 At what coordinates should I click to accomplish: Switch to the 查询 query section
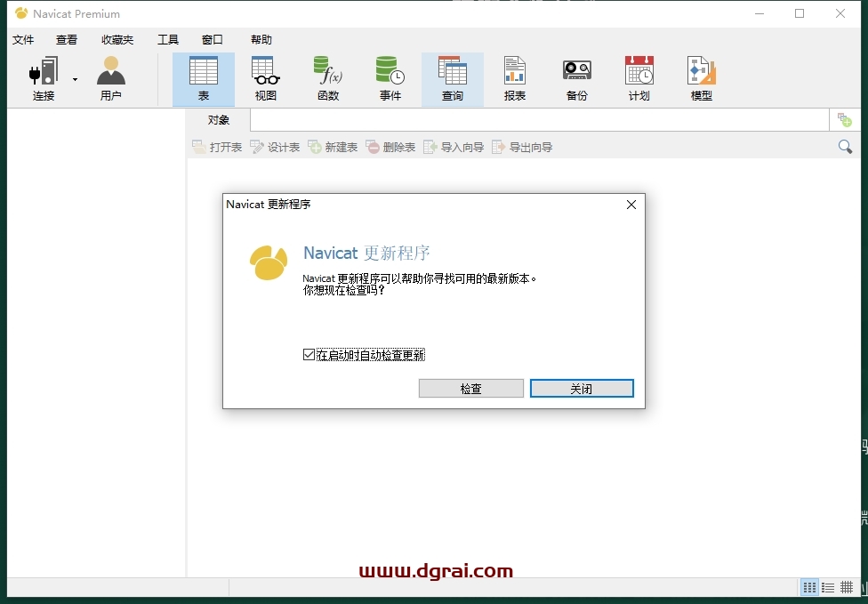pyautogui.click(x=453, y=78)
